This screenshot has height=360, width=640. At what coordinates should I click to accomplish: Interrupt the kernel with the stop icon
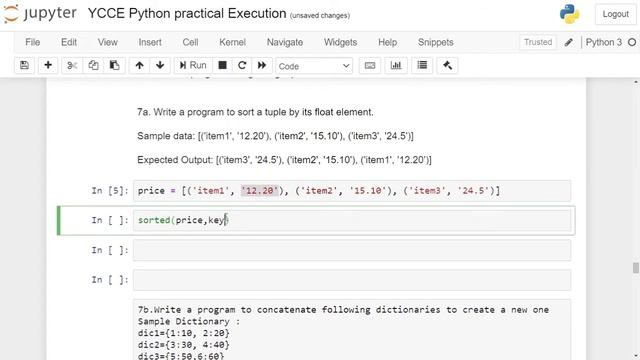[222, 65]
